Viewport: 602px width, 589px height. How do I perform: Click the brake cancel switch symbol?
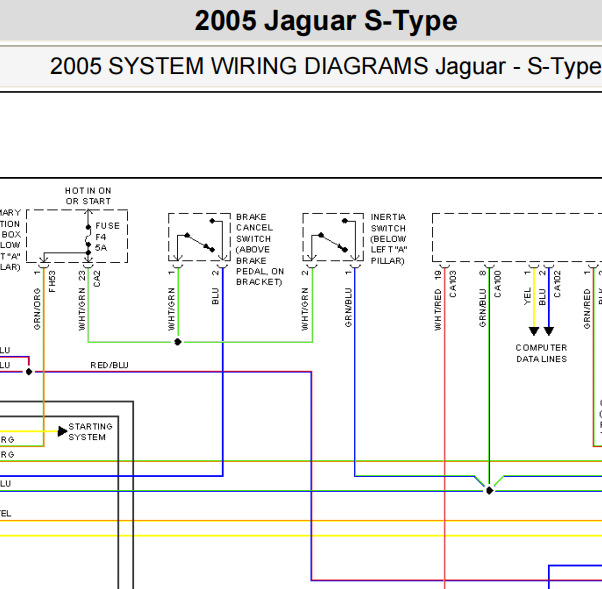tap(199, 237)
